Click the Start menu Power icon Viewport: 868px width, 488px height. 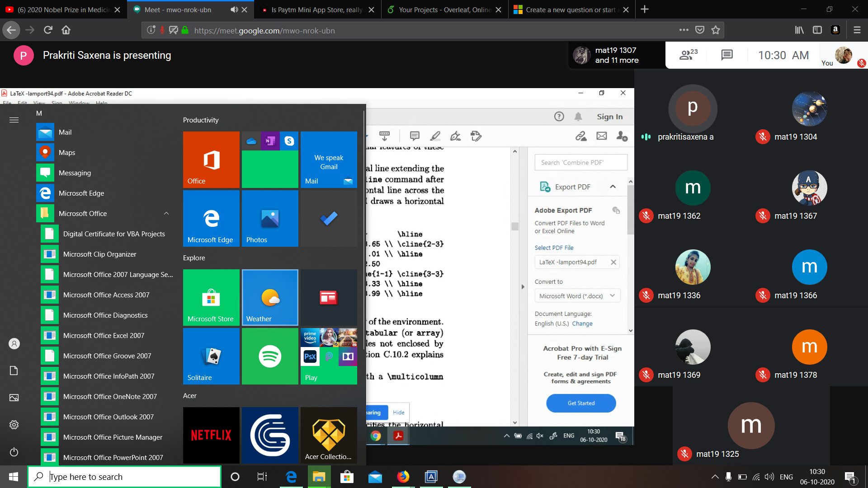pos(14,452)
